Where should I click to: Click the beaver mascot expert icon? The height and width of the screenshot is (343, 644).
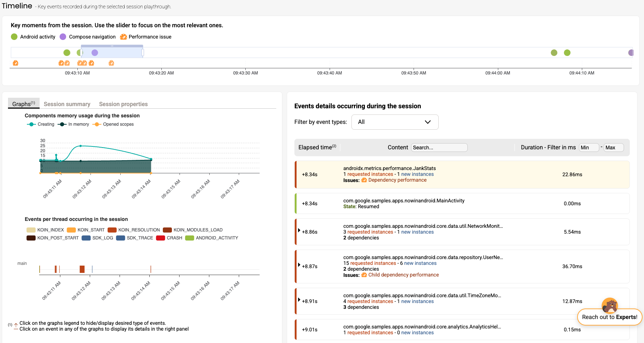(609, 305)
